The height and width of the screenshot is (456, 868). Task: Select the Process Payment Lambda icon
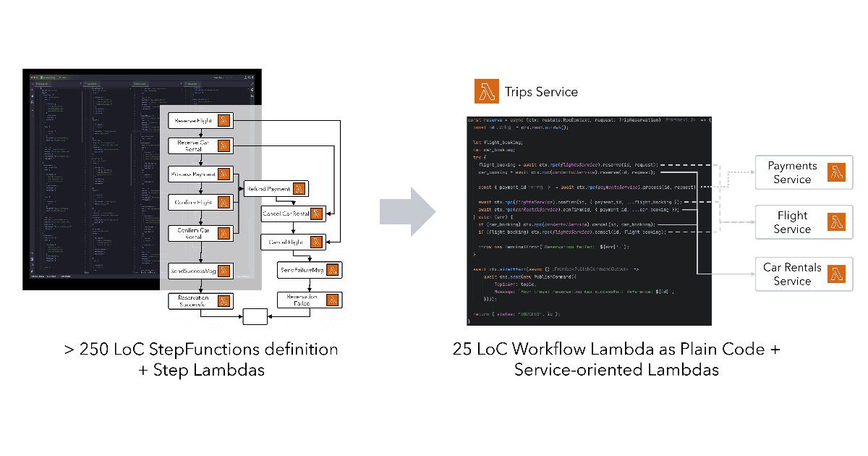coord(224,174)
